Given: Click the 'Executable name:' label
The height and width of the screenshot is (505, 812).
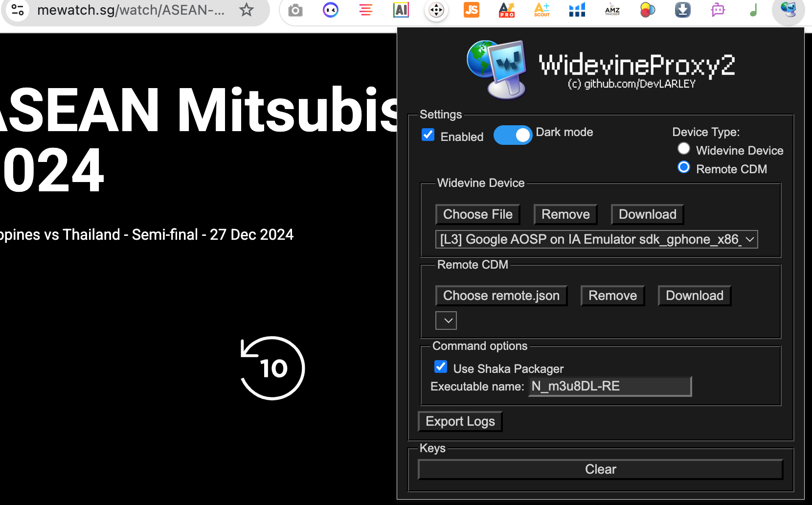Looking at the screenshot, I should tap(477, 387).
